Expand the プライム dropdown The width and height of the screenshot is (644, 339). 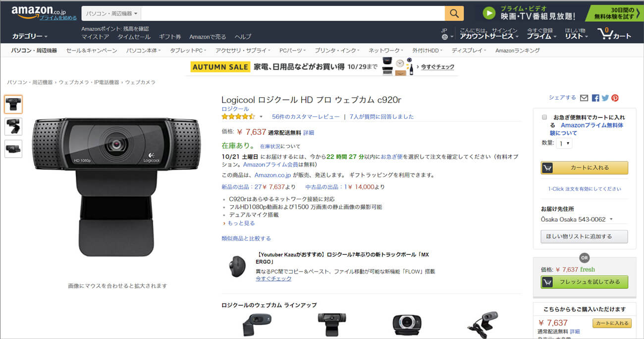pos(541,36)
